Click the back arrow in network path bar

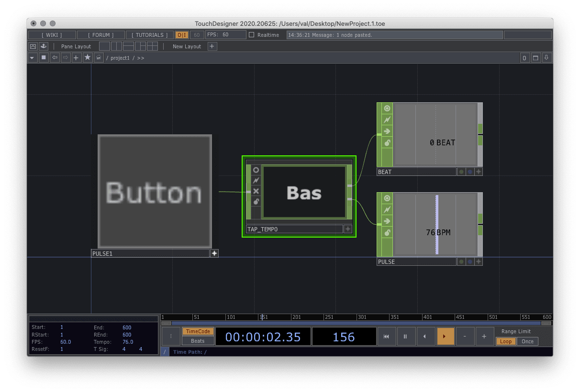click(x=55, y=58)
